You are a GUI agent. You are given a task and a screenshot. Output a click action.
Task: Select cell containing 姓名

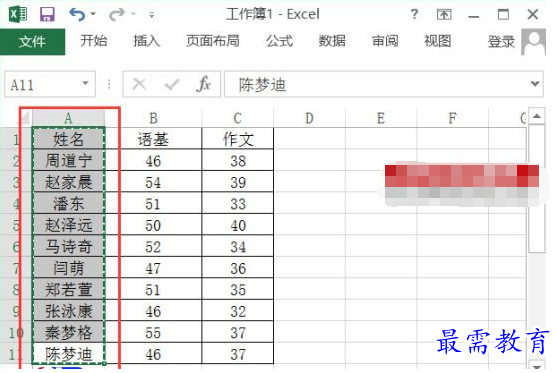(x=68, y=138)
